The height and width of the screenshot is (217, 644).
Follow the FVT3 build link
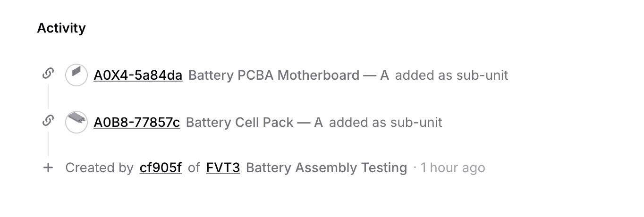coord(223,168)
